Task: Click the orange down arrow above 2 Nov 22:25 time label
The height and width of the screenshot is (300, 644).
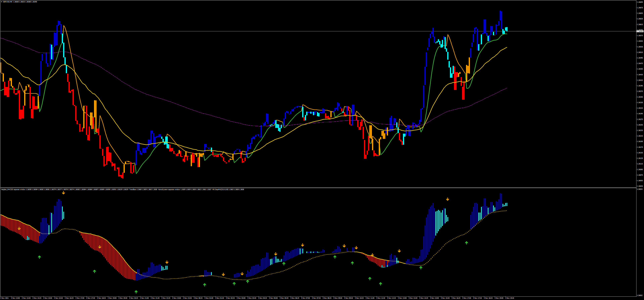Action: point(167,262)
